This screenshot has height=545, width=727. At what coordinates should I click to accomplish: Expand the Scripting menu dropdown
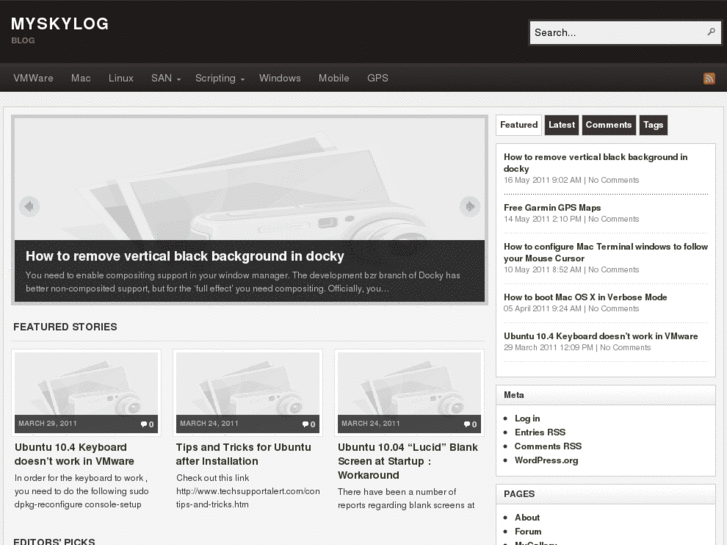tap(220, 78)
